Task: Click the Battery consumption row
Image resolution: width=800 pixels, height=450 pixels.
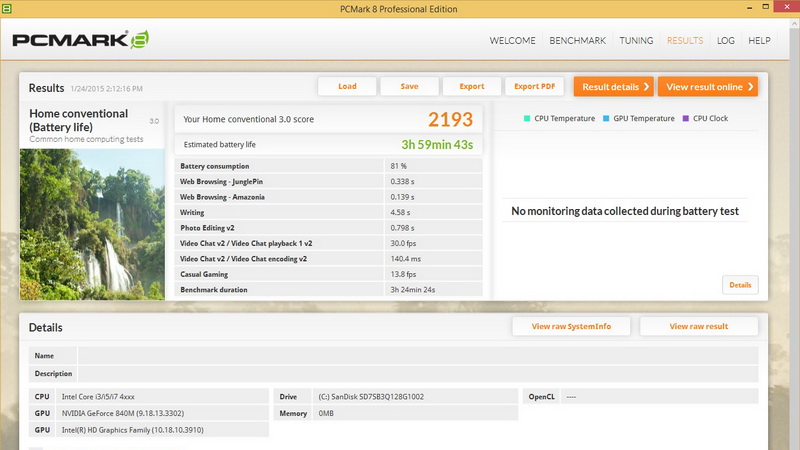Action: click(x=329, y=166)
